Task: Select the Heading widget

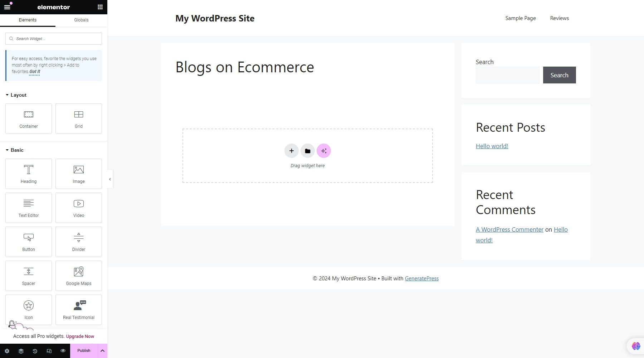Action: point(28,174)
